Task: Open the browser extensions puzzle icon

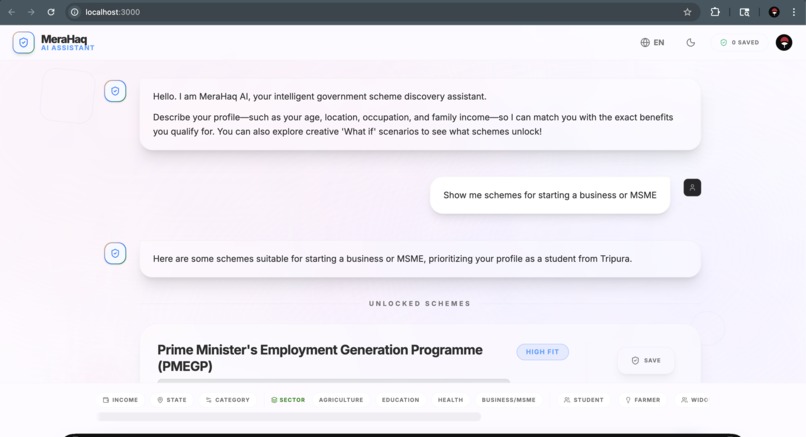Action: coord(715,12)
